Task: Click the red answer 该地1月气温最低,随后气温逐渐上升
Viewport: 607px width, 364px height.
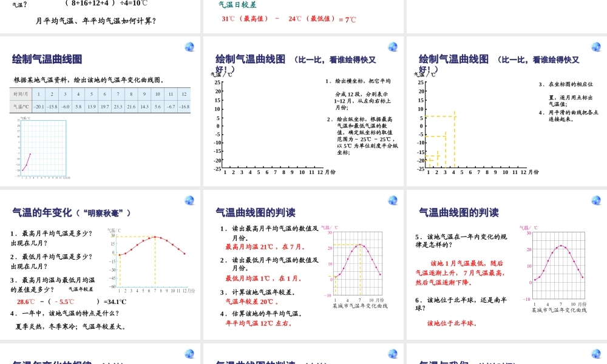Action: [x=460, y=273]
